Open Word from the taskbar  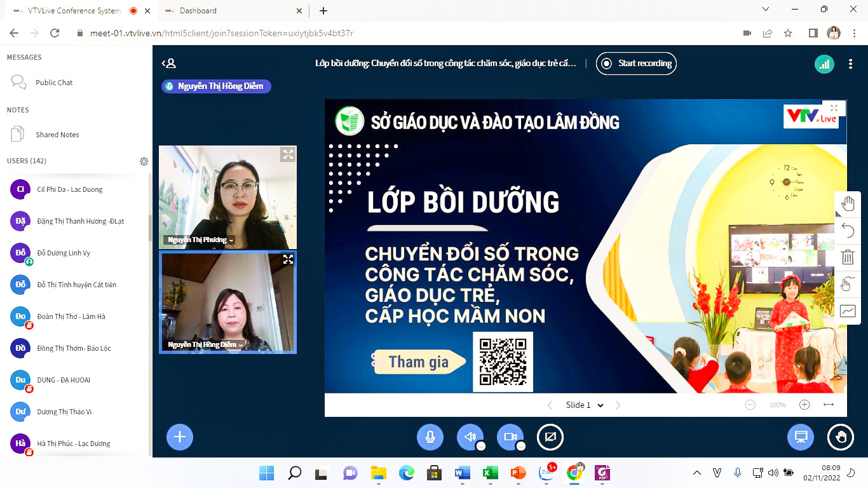pyautogui.click(x=462, y=473)
